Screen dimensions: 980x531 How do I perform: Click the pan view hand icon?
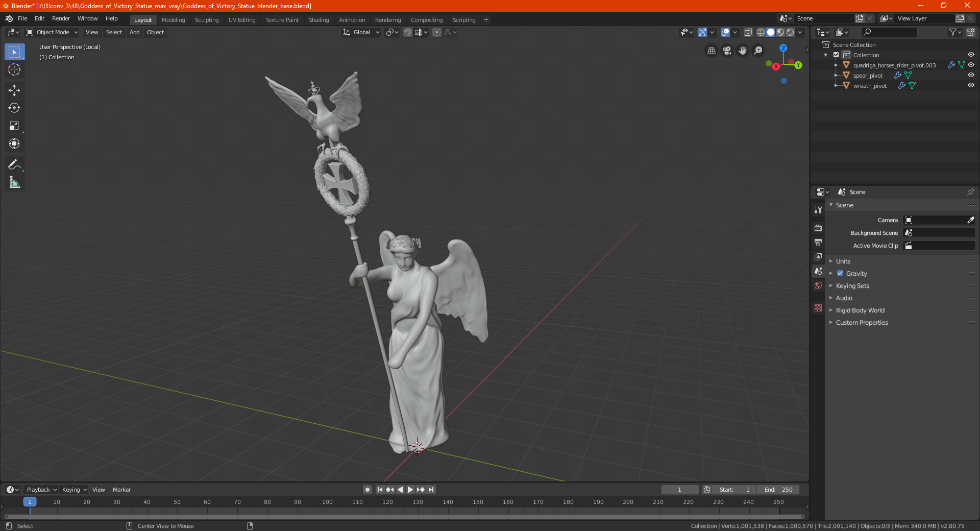click(743, 51)
